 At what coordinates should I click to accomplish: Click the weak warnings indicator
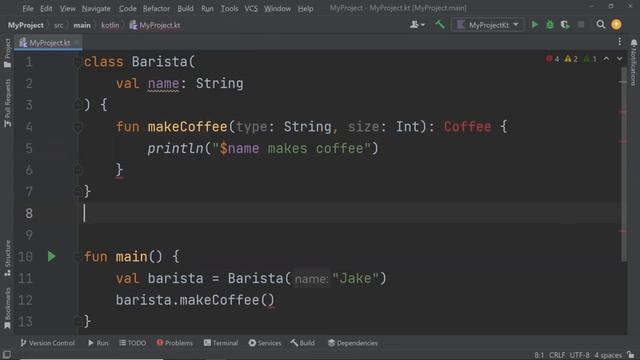point(590,59)
